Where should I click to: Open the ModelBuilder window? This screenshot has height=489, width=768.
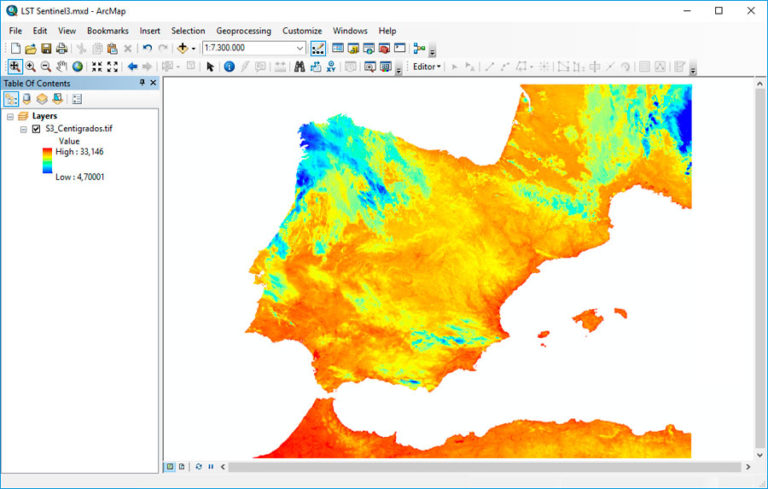click(x=419, y=48)
